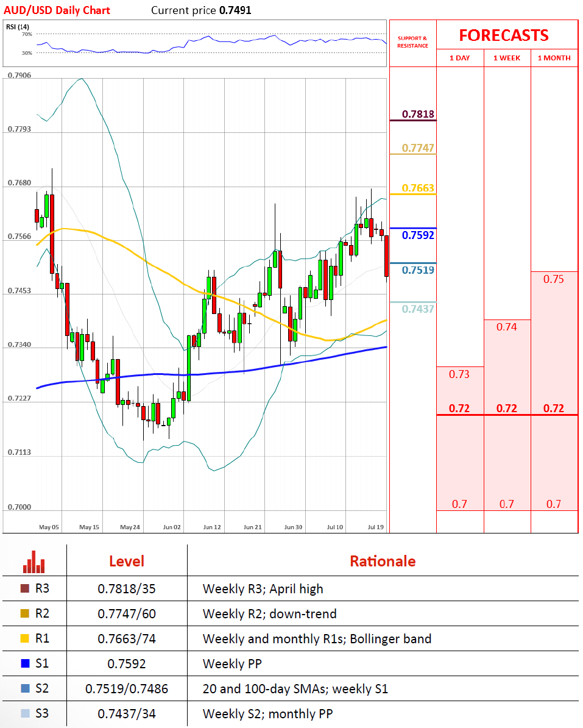Click the 0.75 one-month forecast value
The image size is (583, 728).
pyautogui.click(x=554, y=279)
